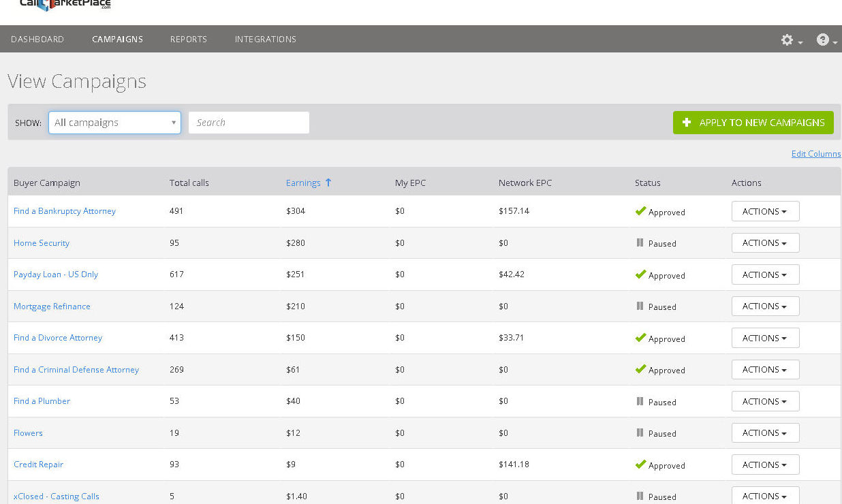Click the CallMarketPlace logo
842x504 pixels.
[x=65, y=5]
